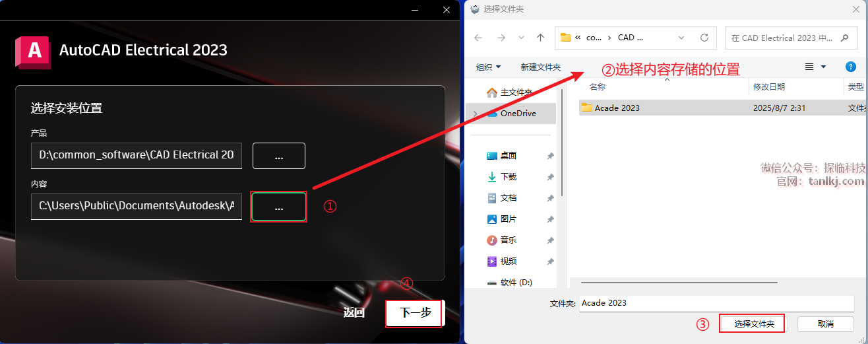Go forward in the folder dialog
Image resolution: width=868 pixels, height=344 pixels.
coord(501,38)
